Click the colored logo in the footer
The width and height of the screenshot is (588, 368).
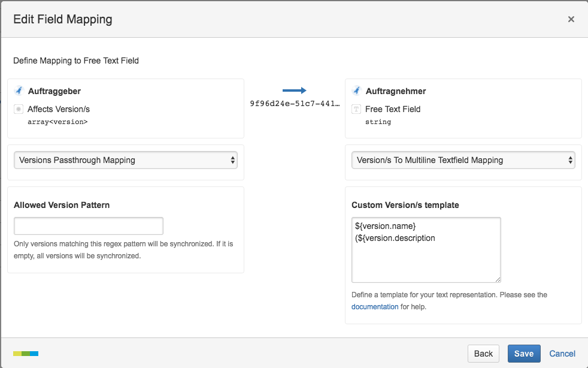click(x=26, y=354)
